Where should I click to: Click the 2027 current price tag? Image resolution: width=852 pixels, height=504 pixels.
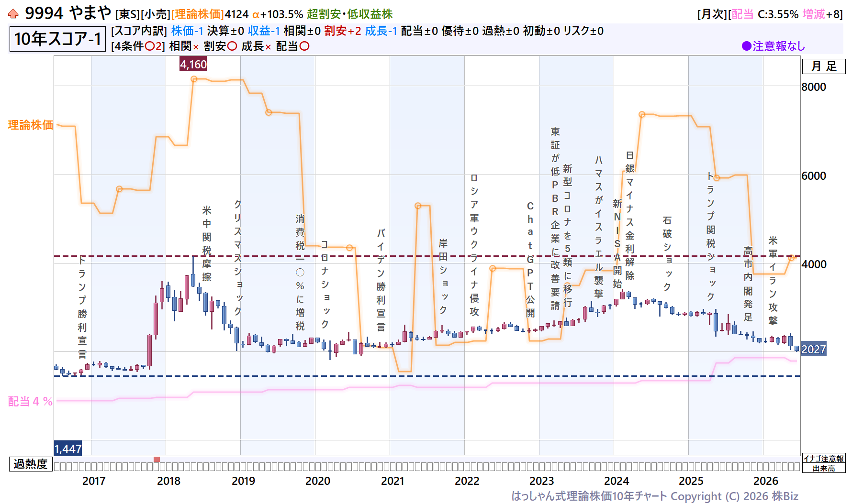click(x=814, y=350)
